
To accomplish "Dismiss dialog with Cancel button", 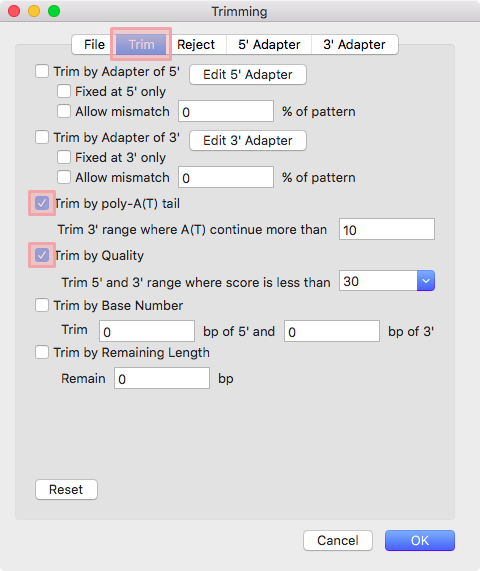I will point(338,540).
